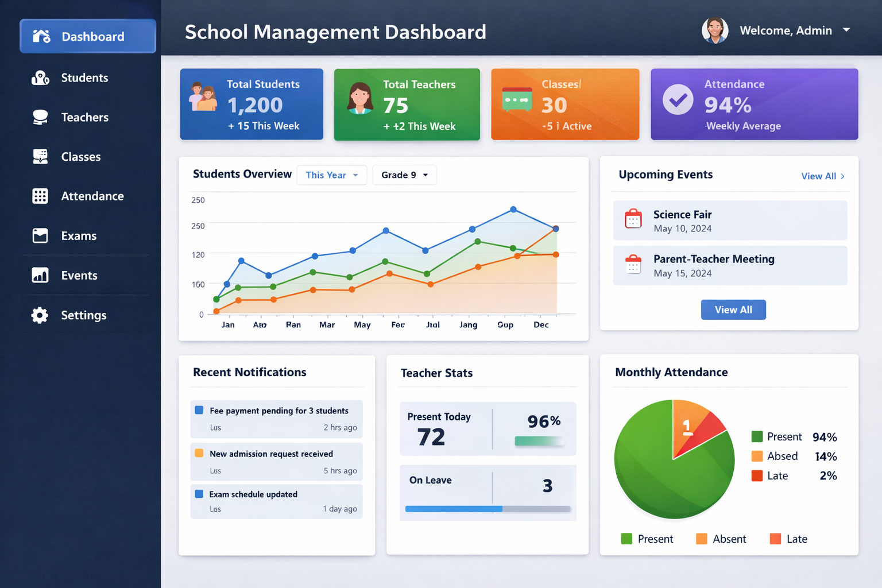This screenshot has height=588, width=882.
Task: Click the Attendance checkmark badge icon
Action: click(x=678, y=100)
